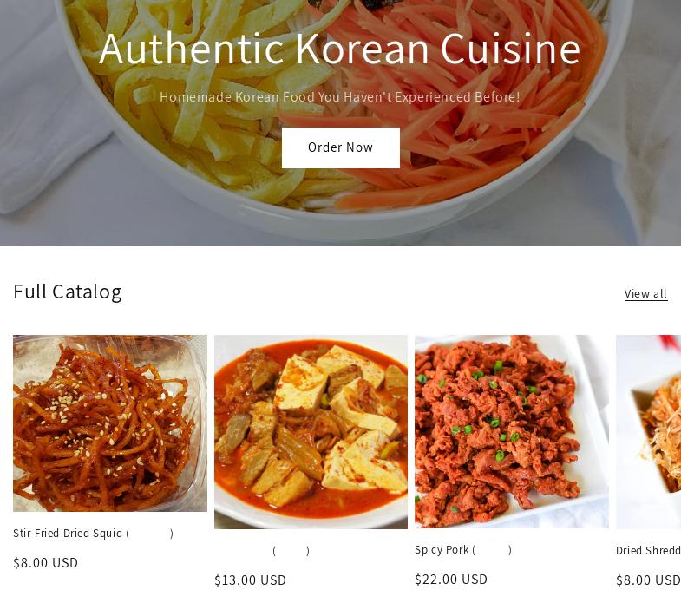Viewport: 681px width, 616px height.
Task: Click the Full Catalog section heading
Action: pos(68,292)
